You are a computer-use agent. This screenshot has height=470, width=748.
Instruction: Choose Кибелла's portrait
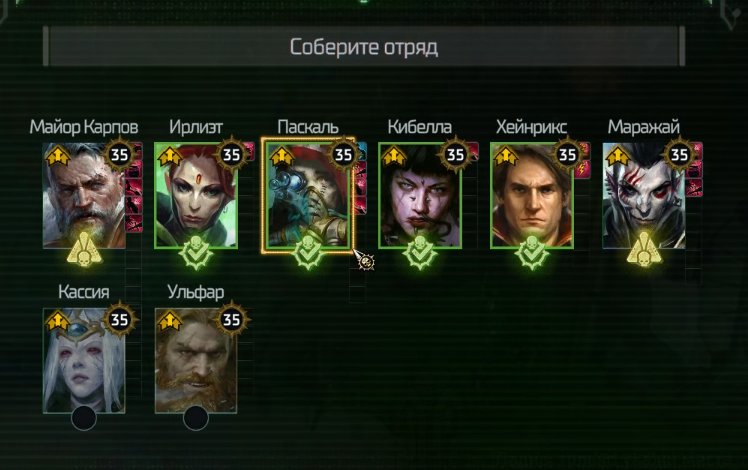pyautogui.click(x=420, y=196)
